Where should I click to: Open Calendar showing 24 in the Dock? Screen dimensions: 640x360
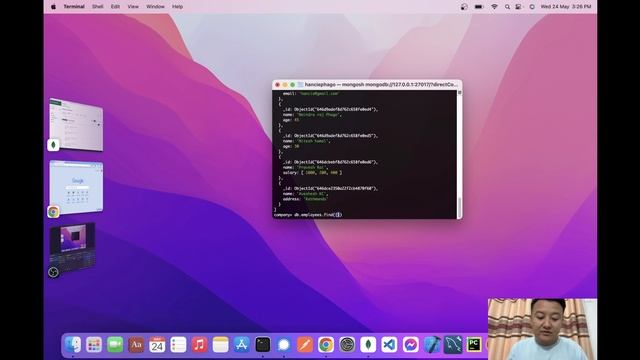(x=157, y=345)
